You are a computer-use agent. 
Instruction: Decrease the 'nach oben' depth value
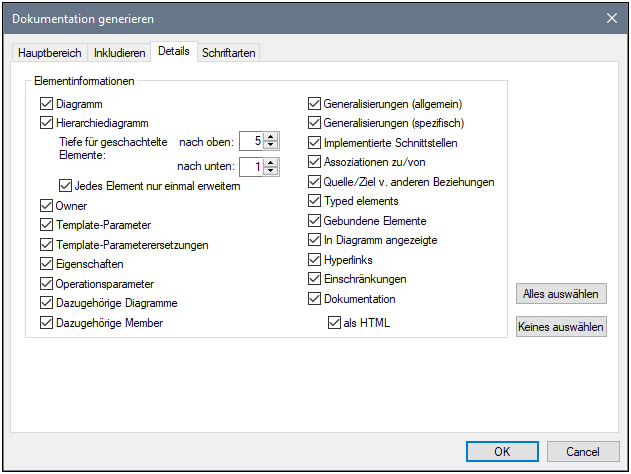pos(270,146)
